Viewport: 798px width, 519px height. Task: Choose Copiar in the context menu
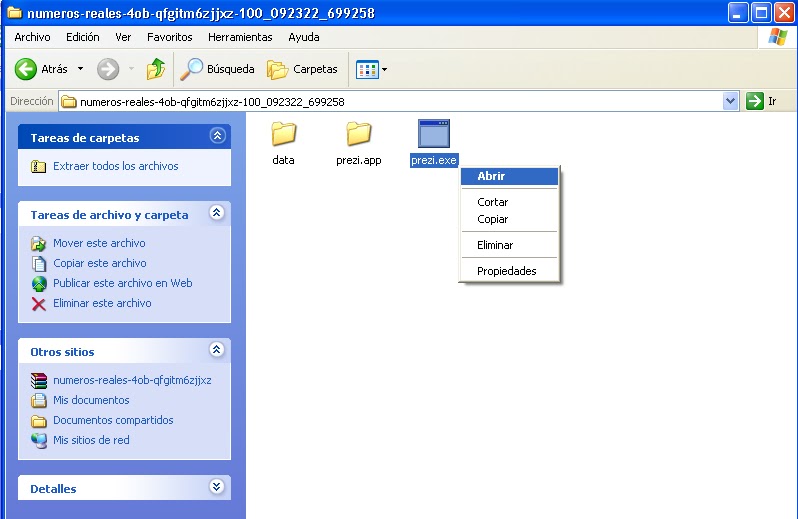509,219
